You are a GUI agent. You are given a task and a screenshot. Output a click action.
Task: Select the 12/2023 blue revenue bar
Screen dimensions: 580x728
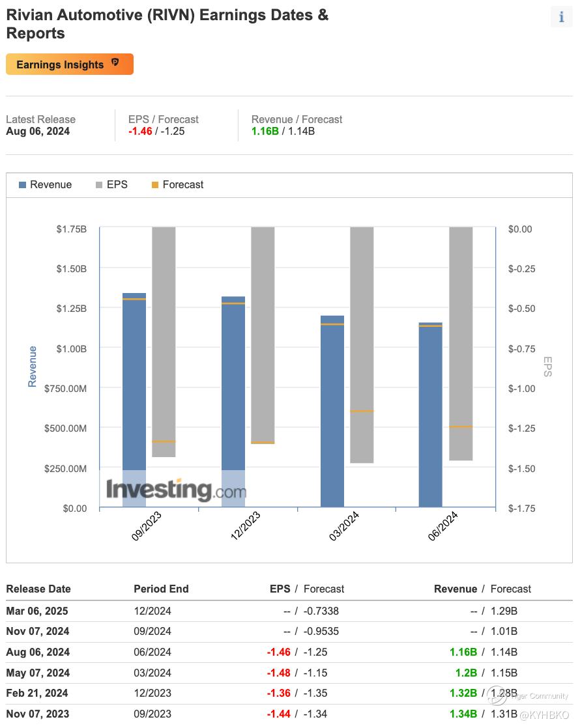pyautogui.click(x=233, y=402)
